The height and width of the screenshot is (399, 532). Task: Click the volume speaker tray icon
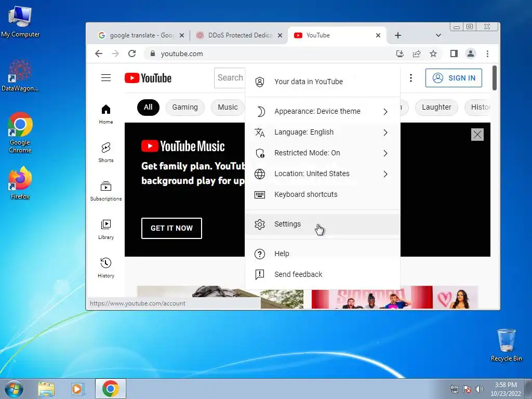click(x=479, y=389)
